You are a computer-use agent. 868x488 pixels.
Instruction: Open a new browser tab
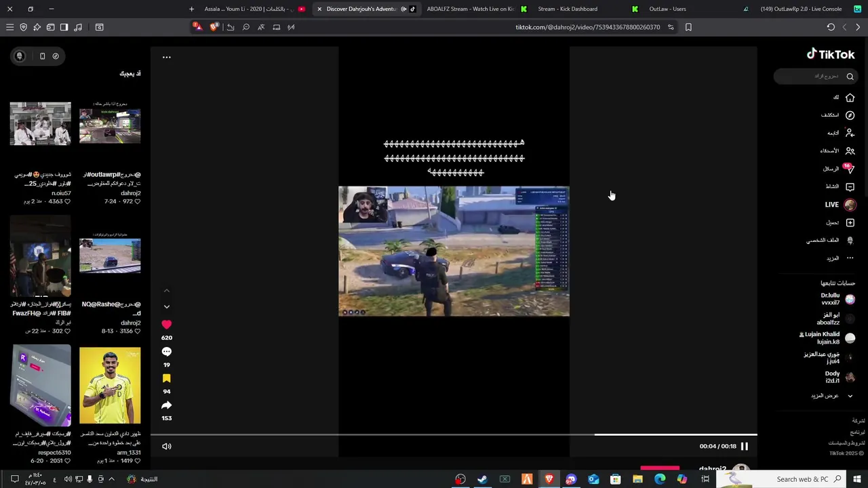coord(191,9)
